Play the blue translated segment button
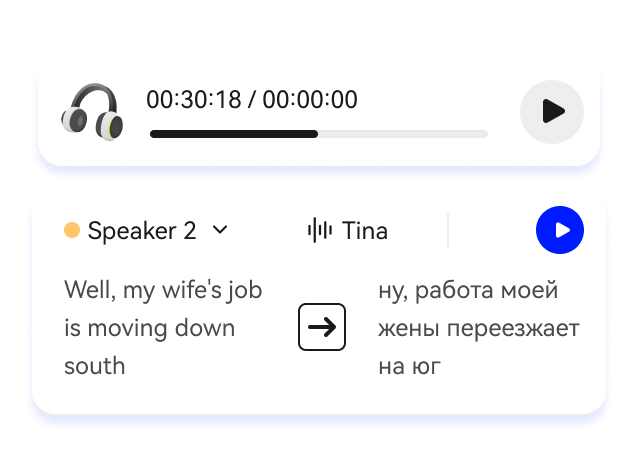Screen dimensions: 638x476 coord(560,230)
